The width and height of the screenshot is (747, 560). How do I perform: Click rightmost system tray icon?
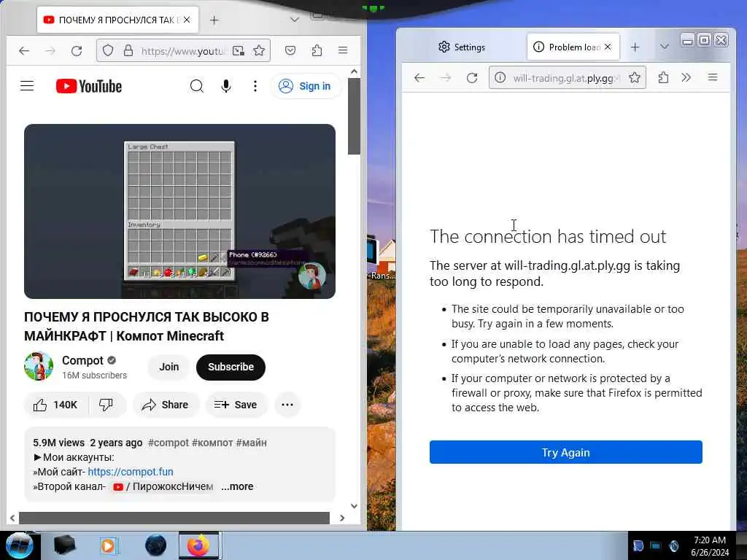coord(673,545)
